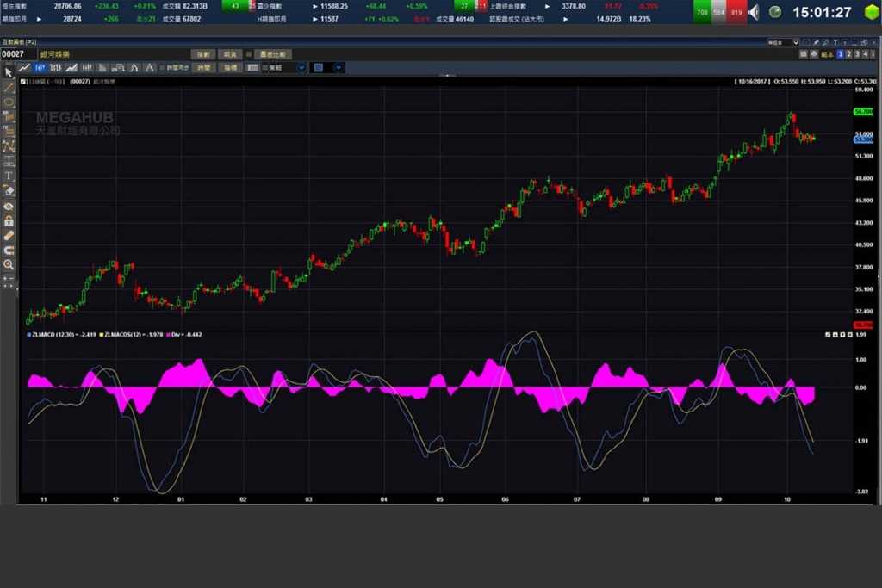Viewport: 882px width, 588px height.
Task: Select the ellipse drawing tool
Action: point(9,102)
